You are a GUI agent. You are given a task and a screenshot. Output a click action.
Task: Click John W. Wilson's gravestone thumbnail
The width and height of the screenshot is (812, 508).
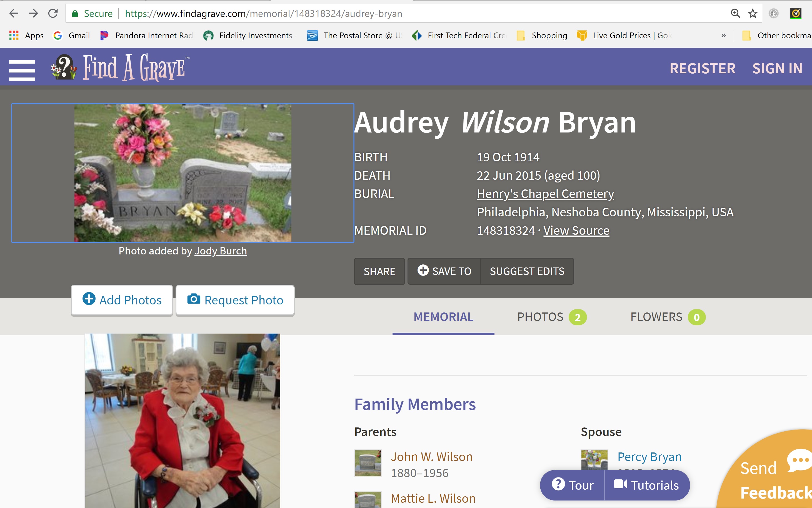pyautogui.click(x=368, y=463)
